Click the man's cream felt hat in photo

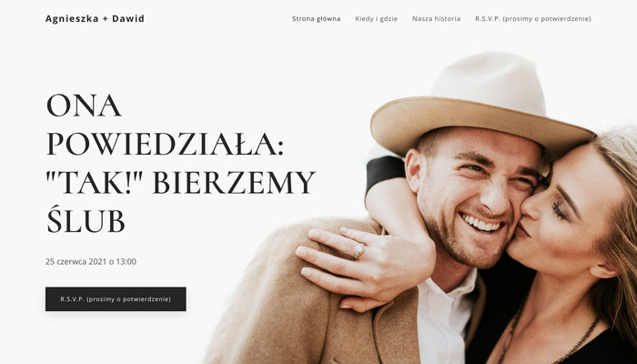(480, 102)
